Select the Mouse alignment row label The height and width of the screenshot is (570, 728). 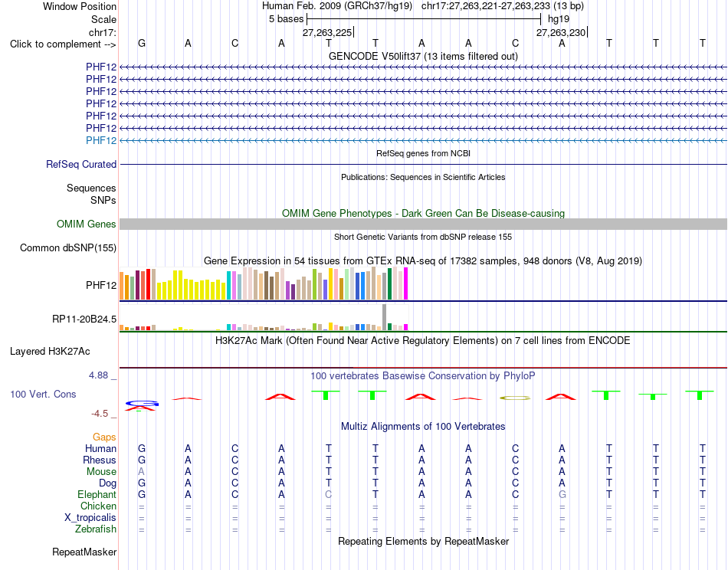click(101, 472)
